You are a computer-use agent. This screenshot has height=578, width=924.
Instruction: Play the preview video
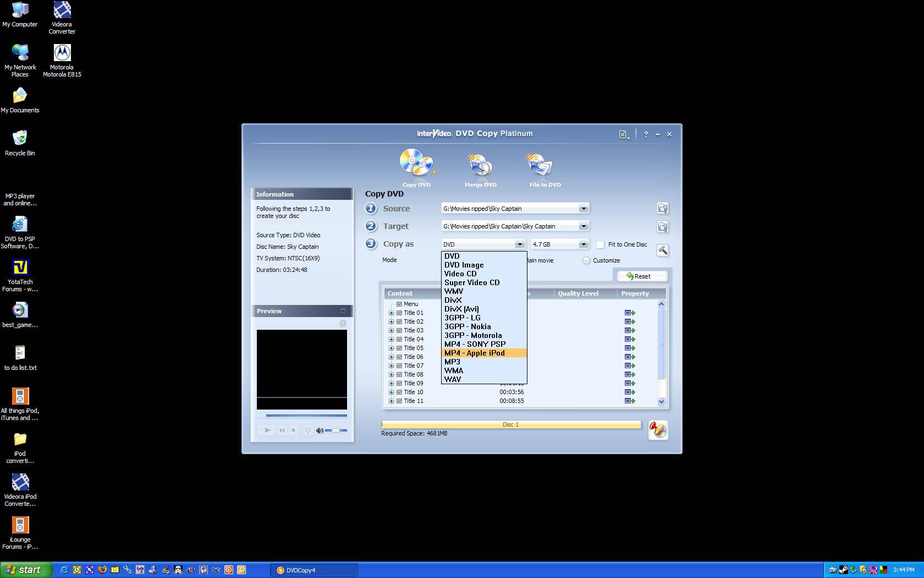pos(267,430)
